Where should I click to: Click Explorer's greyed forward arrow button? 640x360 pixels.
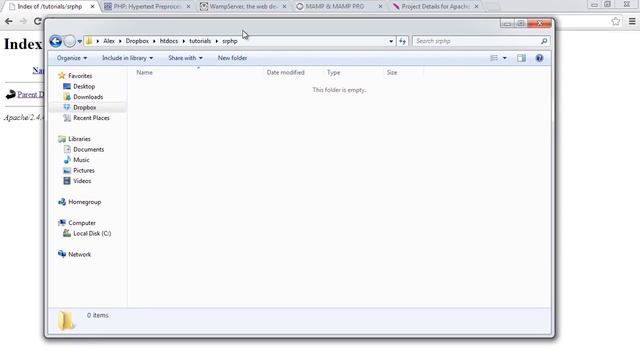pos(70,41)
